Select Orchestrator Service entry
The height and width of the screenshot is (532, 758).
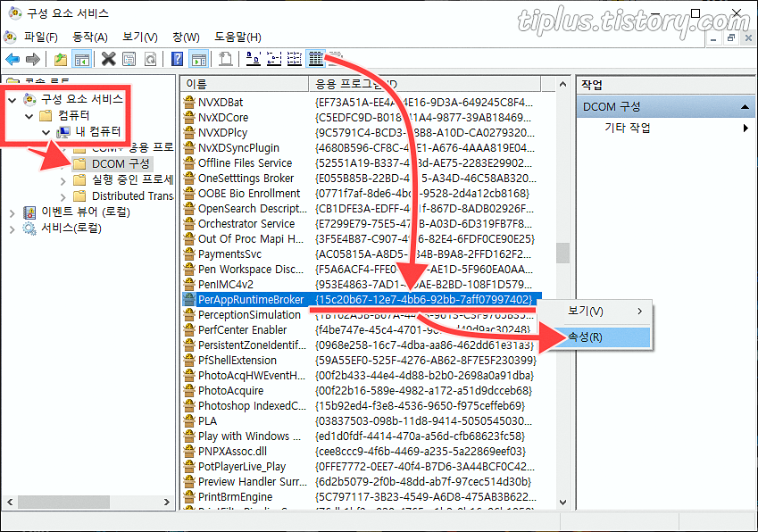(246, 224)
